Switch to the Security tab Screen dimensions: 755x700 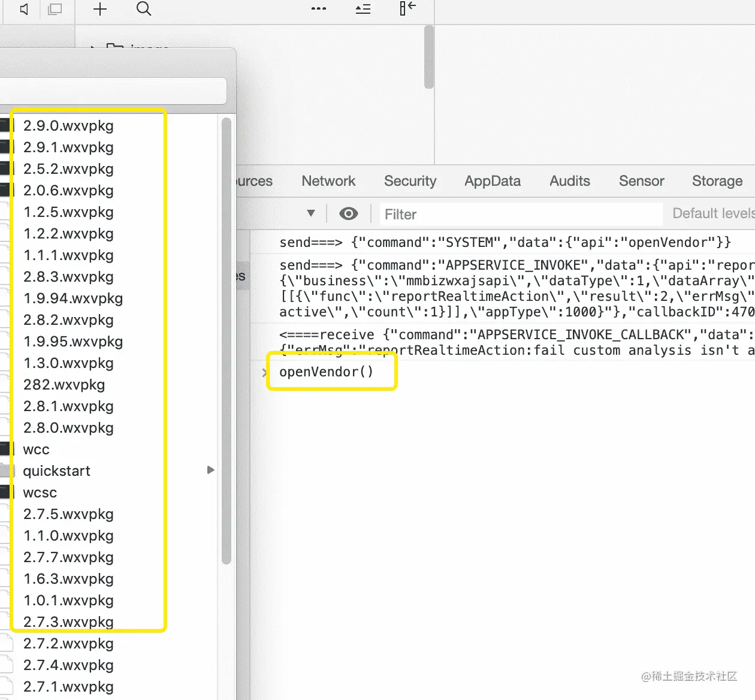coord(410,181)
